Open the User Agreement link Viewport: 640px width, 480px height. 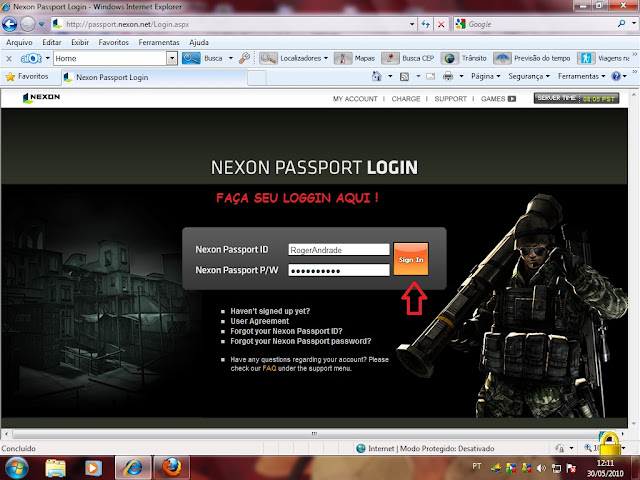pos(260,321)
